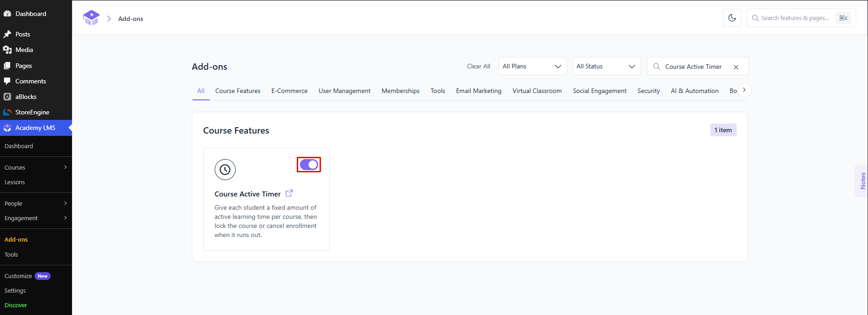The width and height of the screenshot is (868, 315).
Task: Expand the People submenu
Action: tap(36, 203)
